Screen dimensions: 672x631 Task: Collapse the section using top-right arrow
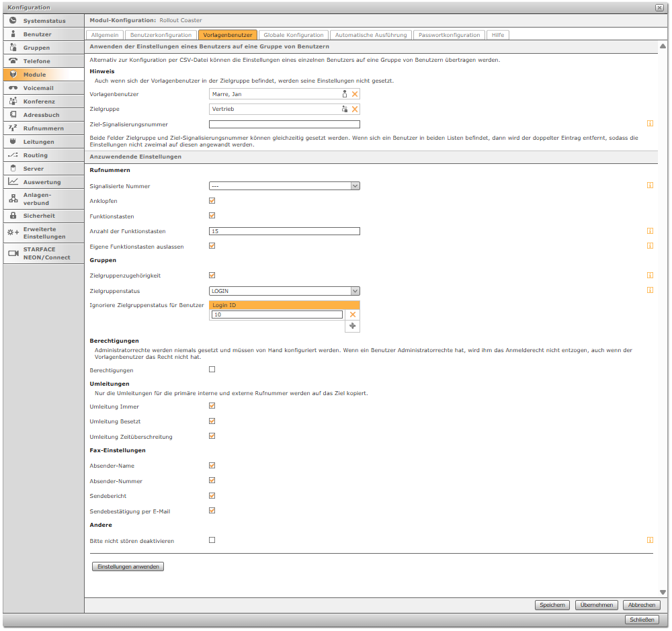(x=663, y=47)
